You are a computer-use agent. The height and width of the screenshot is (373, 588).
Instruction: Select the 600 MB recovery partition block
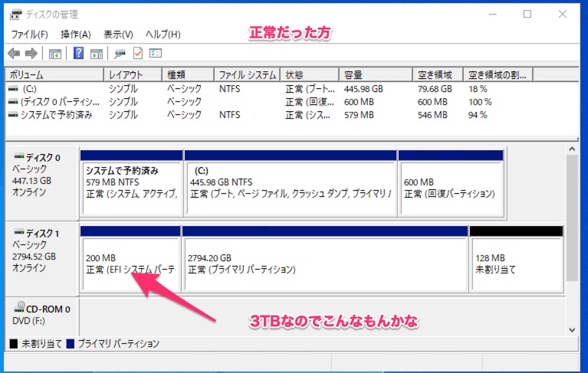(x=451, y=184)
